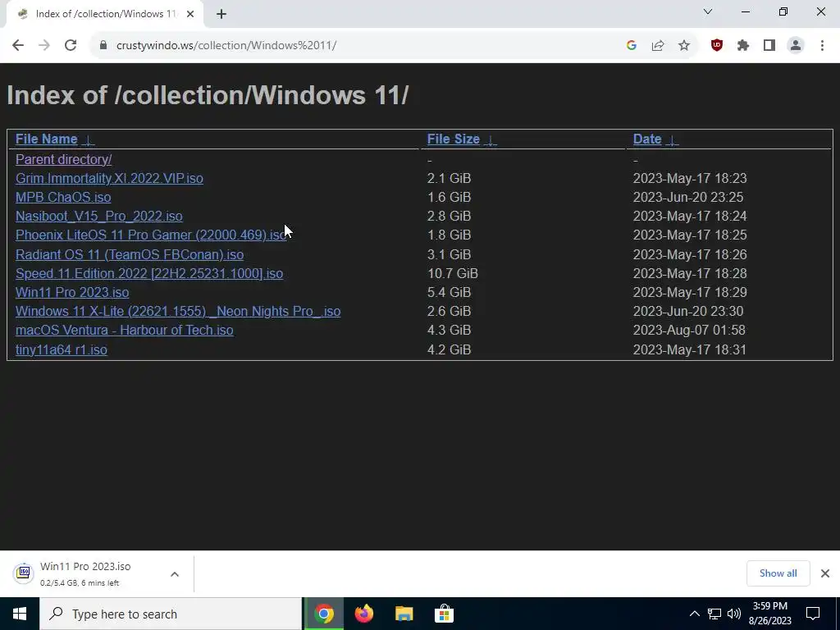
Task: Open the notification center icon
Action: coord(813,614)
